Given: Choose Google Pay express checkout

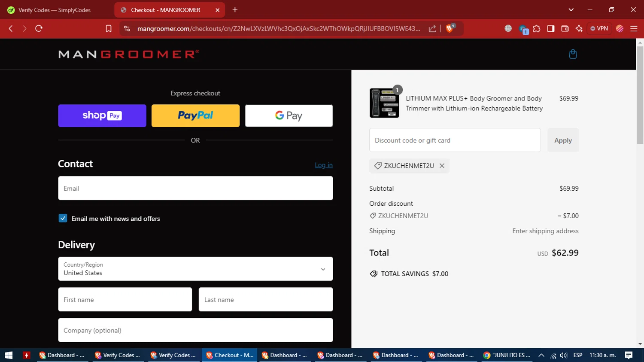Looking at the screenshot, I should pyautogui.click(x=289, y=116).
